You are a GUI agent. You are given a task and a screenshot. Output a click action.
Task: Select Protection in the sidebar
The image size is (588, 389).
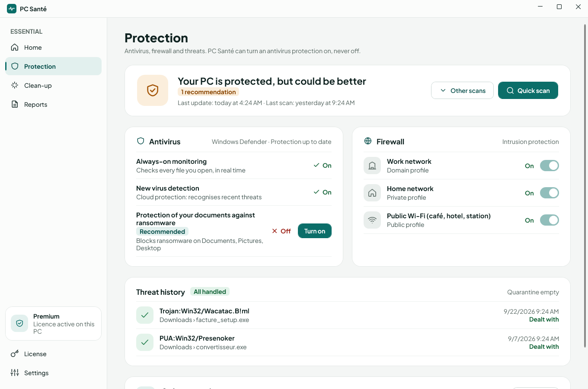coord(54,66)
